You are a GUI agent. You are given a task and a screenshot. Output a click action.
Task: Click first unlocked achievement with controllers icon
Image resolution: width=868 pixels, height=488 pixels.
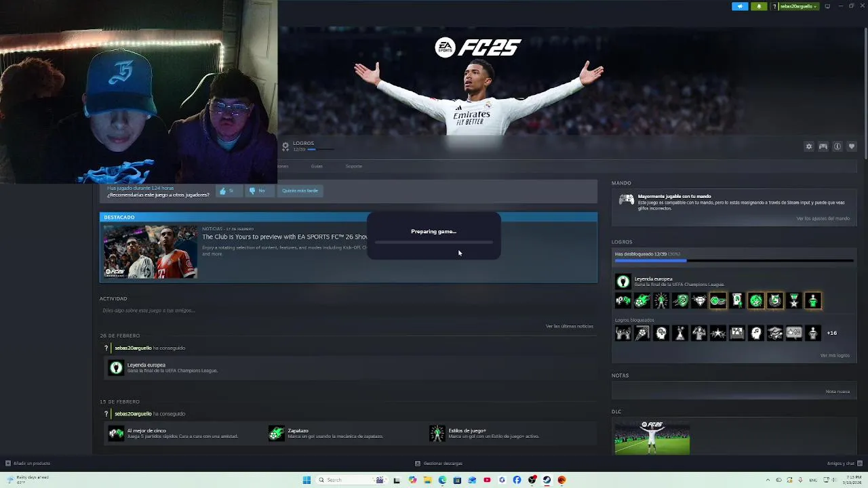(x=623, y=301)
